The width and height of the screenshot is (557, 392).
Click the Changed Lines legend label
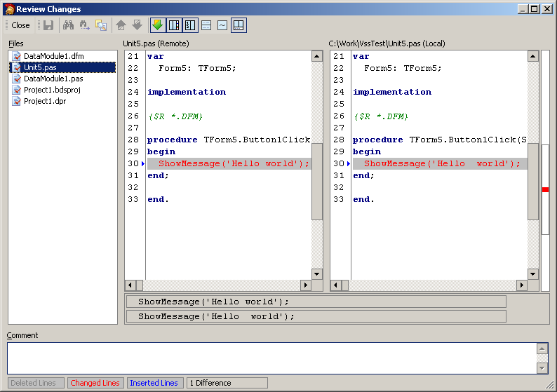pos(95,383)
